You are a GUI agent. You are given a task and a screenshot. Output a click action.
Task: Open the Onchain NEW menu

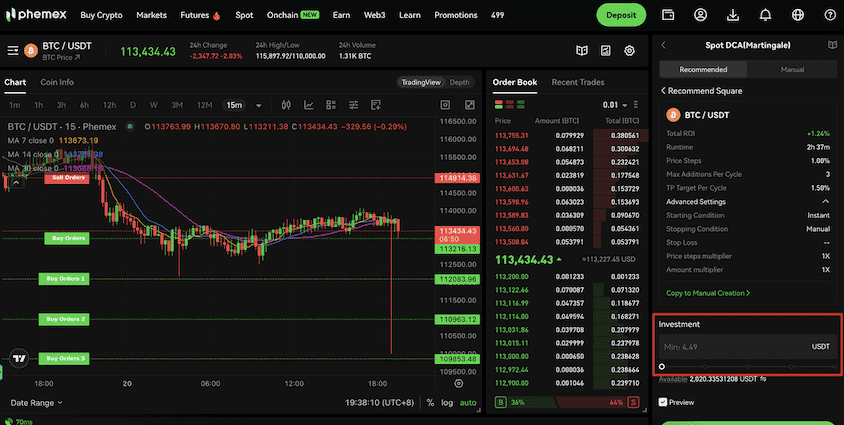click(x=293, y=15)
